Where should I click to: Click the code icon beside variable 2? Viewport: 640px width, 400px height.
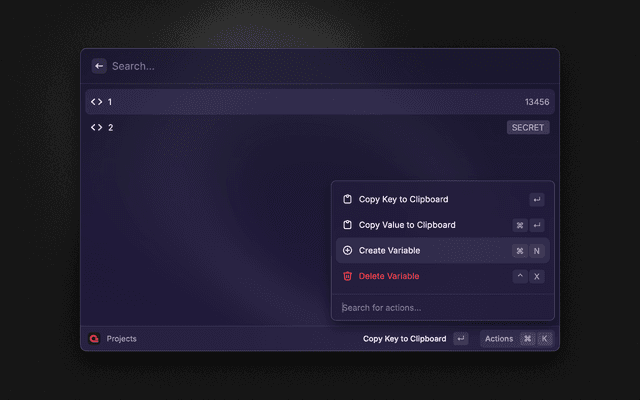pos(97,128)
